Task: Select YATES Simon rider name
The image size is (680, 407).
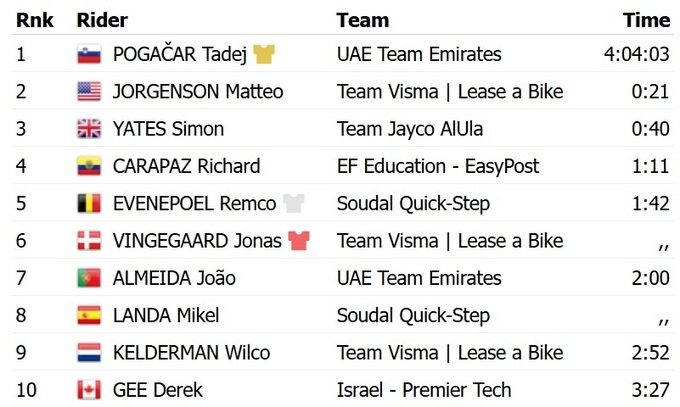Action: pyautogui.click(x=168, y=129)
